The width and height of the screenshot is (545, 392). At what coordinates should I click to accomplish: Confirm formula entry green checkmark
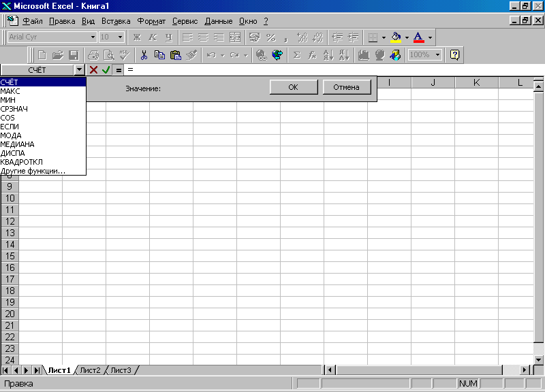point(106,70)
